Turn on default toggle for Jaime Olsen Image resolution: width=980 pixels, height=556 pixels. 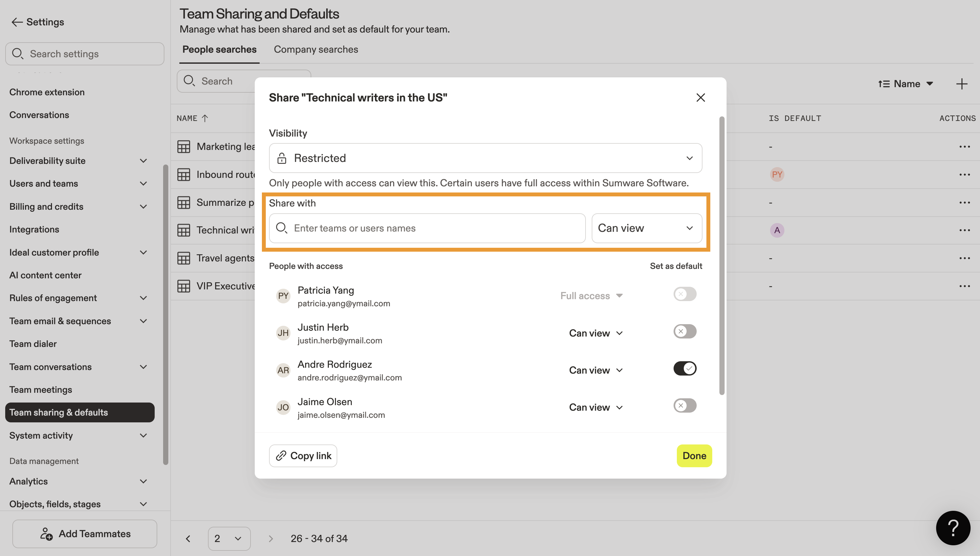pyautogui.click(x=685, y=405)
